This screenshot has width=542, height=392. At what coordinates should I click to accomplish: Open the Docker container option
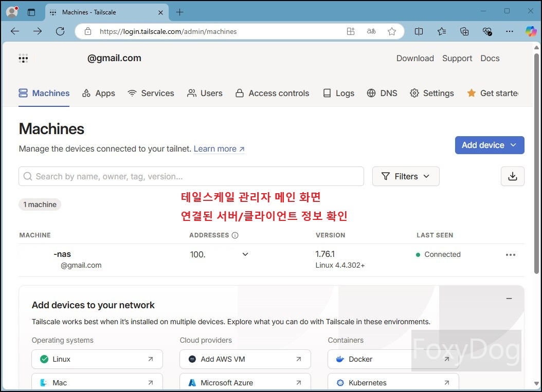pos(393,359)
